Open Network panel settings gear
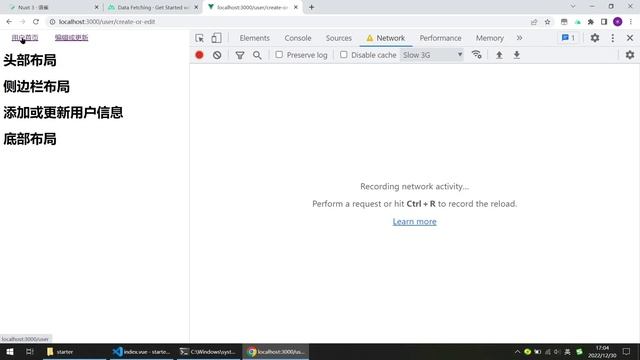Screen dimensions: 640x360 pos(630,55)
